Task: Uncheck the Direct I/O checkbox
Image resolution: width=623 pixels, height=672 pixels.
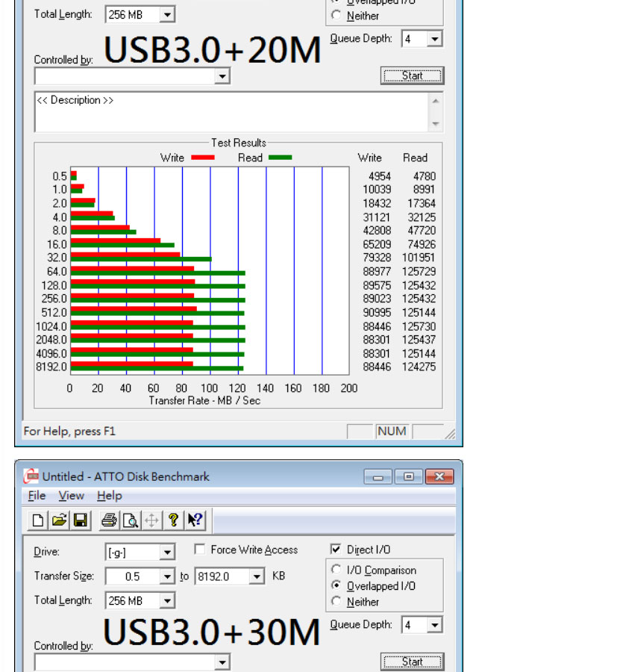Action: tap(336, 549)
